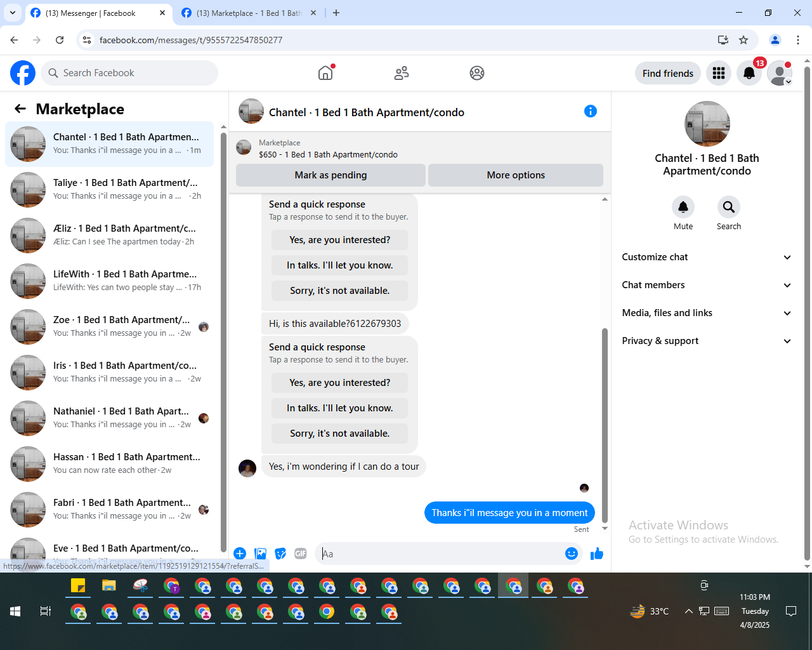Choose lower 'Sorry, it's not available.' response
Screen dimensions: 812x650
coord(340,434)
